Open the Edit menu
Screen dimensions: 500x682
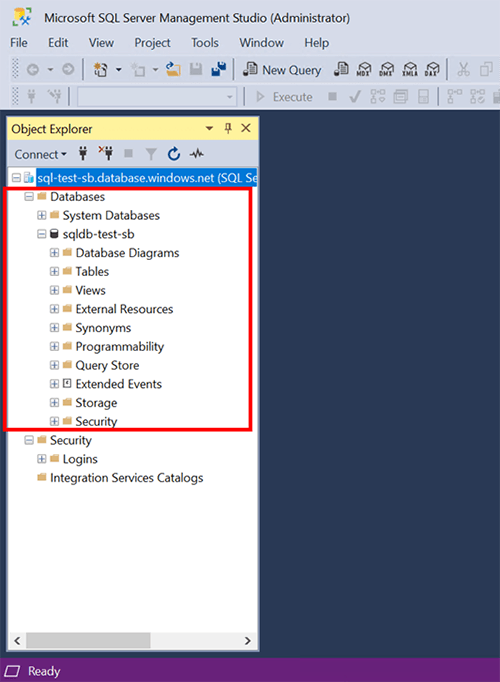58,43
